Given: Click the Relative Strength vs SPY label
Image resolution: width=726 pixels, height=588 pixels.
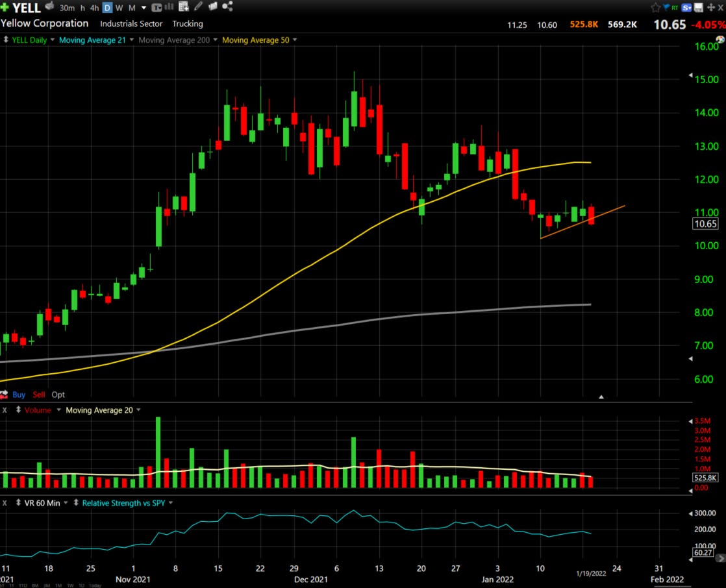Looking at the screenshot, I should click(x=123, y=503).
